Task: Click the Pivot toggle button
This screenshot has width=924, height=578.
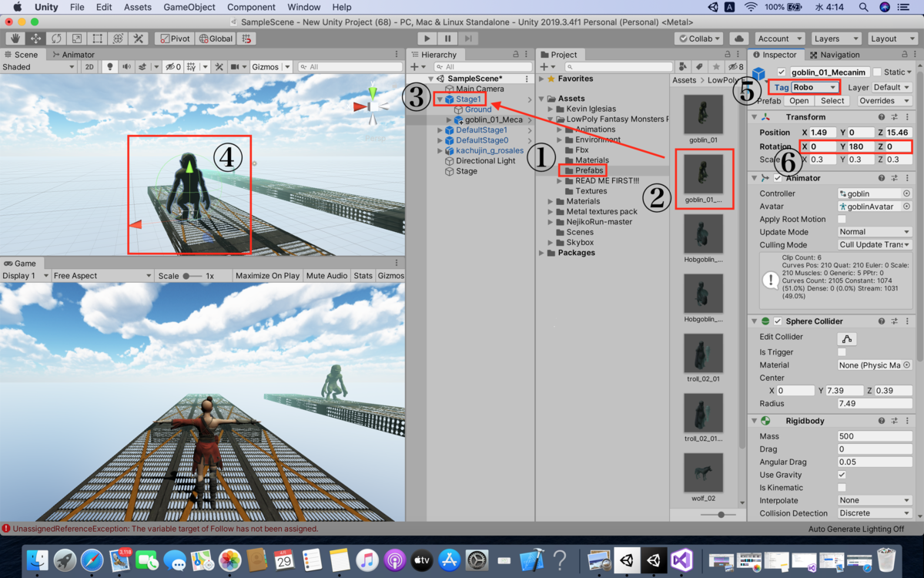Action: point(174,39)
